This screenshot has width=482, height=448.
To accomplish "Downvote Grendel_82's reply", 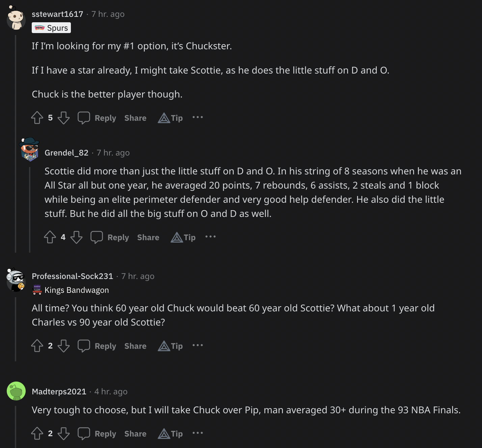I will tap(76, 237).
